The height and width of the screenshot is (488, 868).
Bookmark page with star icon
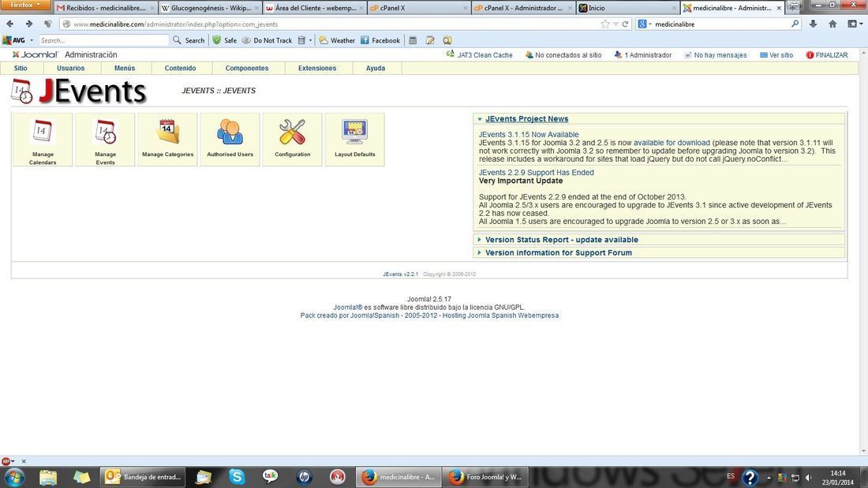[x=605, y=24]
